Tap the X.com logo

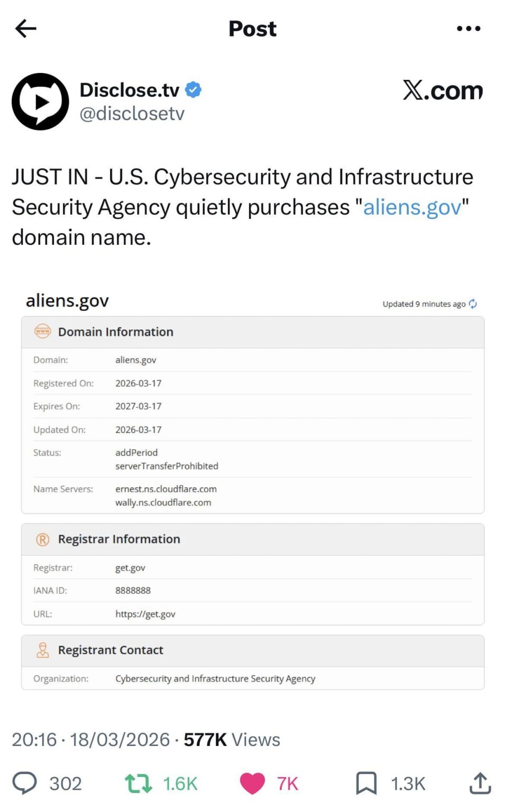click(x=443, y=90)
